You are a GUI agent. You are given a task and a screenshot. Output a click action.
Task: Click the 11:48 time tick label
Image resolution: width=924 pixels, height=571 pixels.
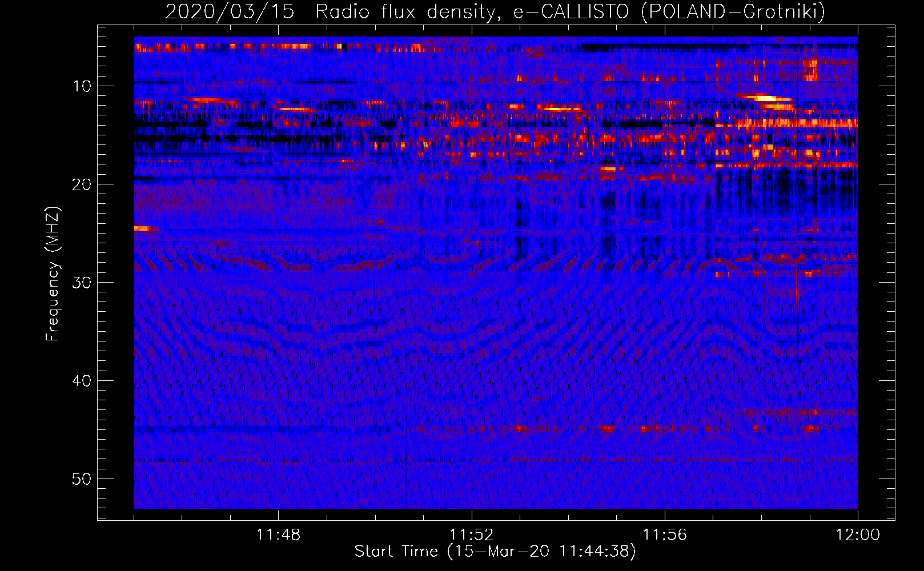click(278, 535)
